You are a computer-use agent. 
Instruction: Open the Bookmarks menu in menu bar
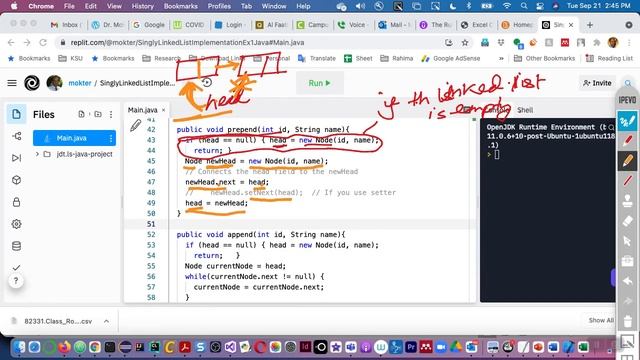point(180,6)
